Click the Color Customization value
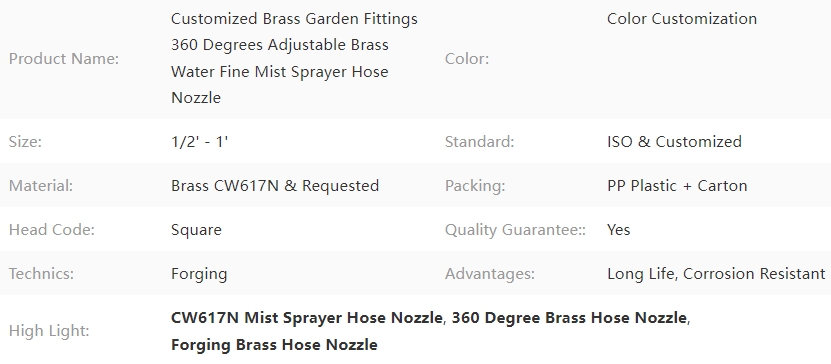Screen dimensions: 831x364 (682, 19)
